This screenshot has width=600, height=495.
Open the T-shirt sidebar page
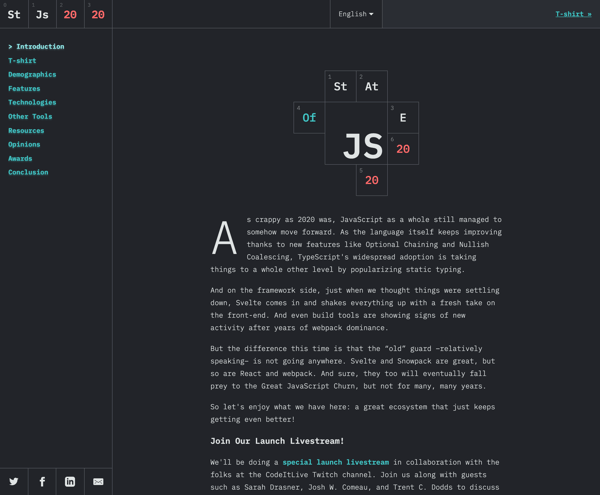coord(22,60)
